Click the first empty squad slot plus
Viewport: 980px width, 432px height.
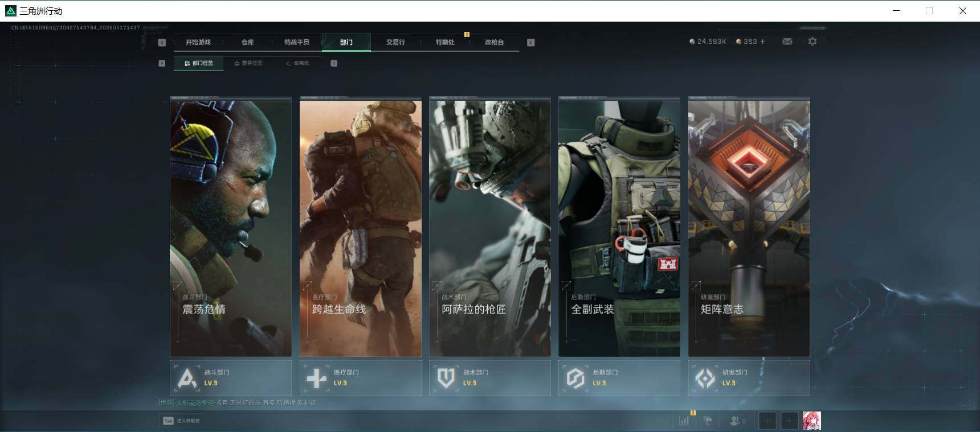767,421
